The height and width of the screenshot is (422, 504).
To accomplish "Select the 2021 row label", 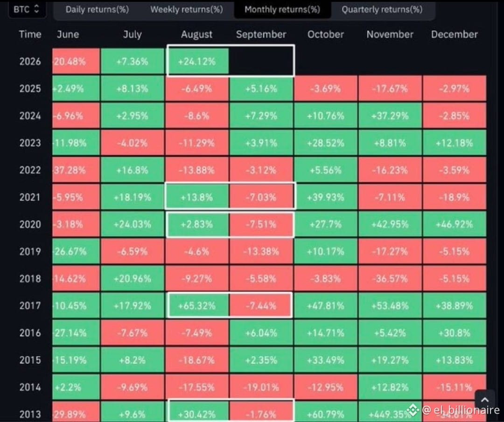I will 30,197.
